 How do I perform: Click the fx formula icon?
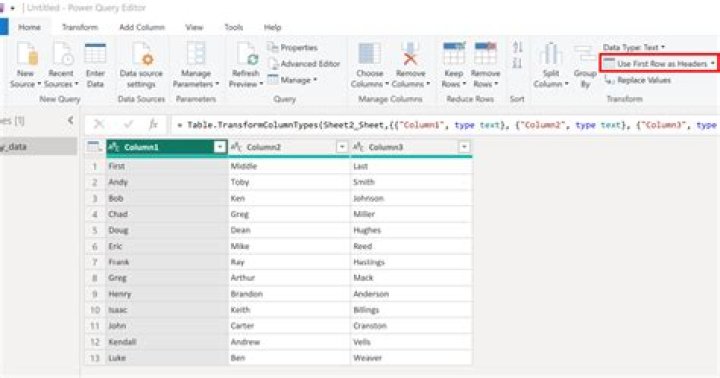(153, 124)
